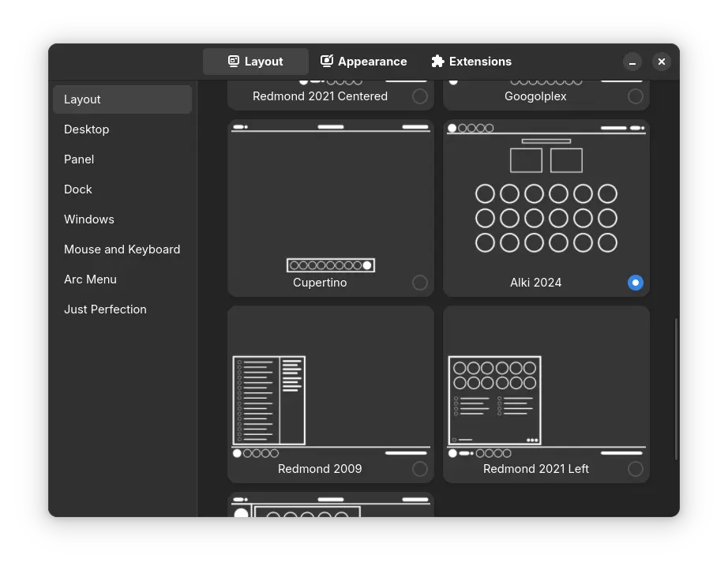Open Dock settings in sidebar

pyautogui.click(x=122, y=189)
